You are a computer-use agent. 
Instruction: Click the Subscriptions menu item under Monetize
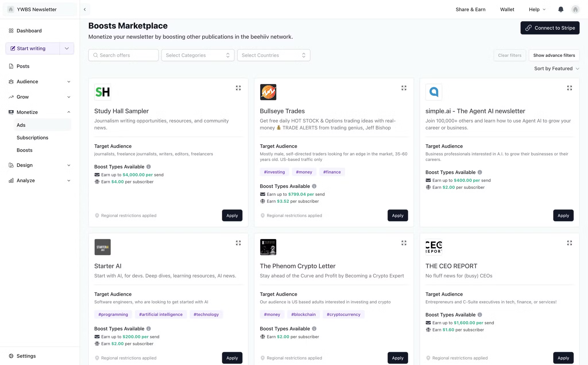(x=32, y=137)
